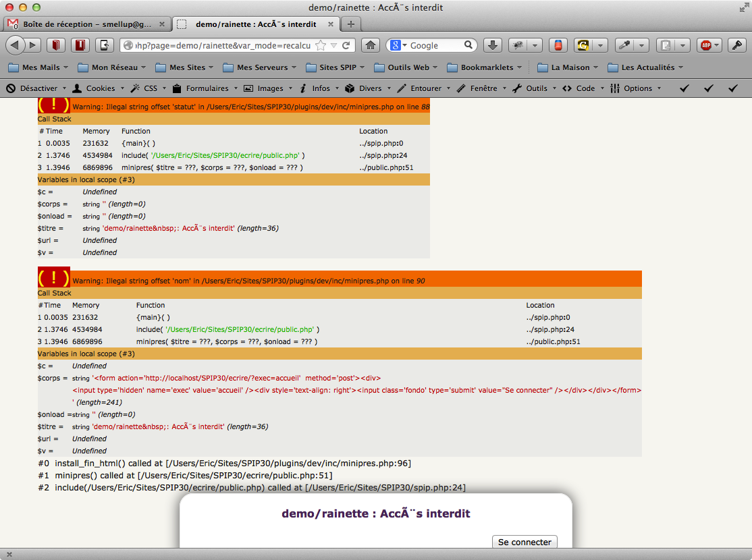Open the search engine selector dropdown
The width and height of the screenshot is (752, 560).
coord(398,46)
